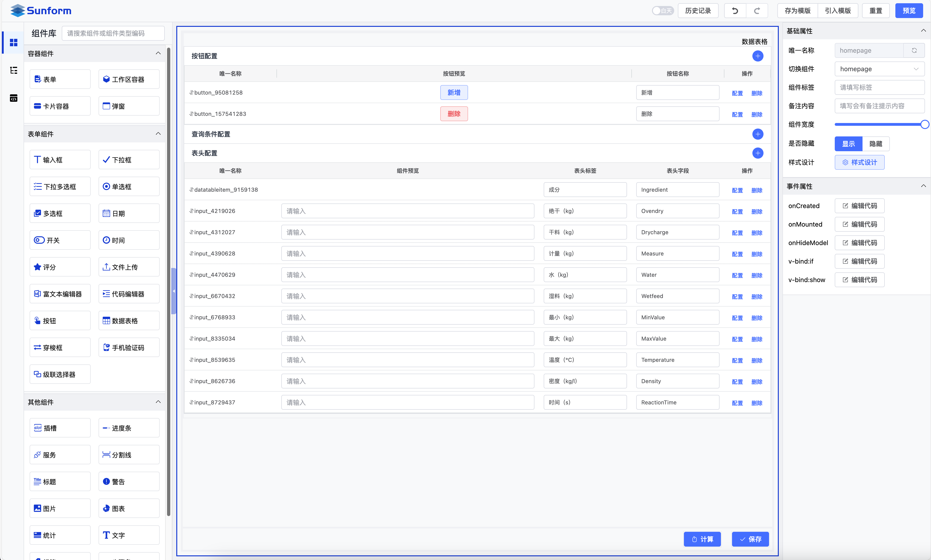Click the red 删除 preview button
The height and width of the screenshot is (560, 931).
pyautogui.click(x=454, y=114)
